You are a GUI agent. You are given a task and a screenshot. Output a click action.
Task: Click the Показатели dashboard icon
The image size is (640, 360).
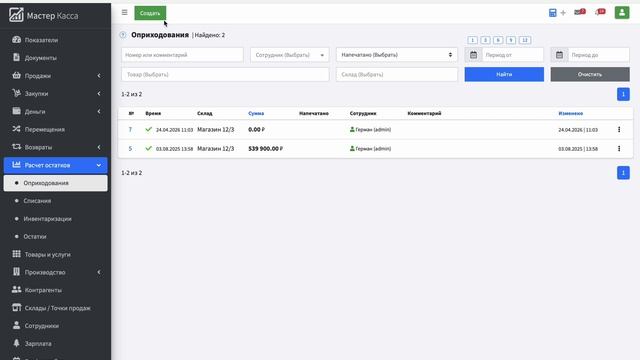(x=16, y=40)
